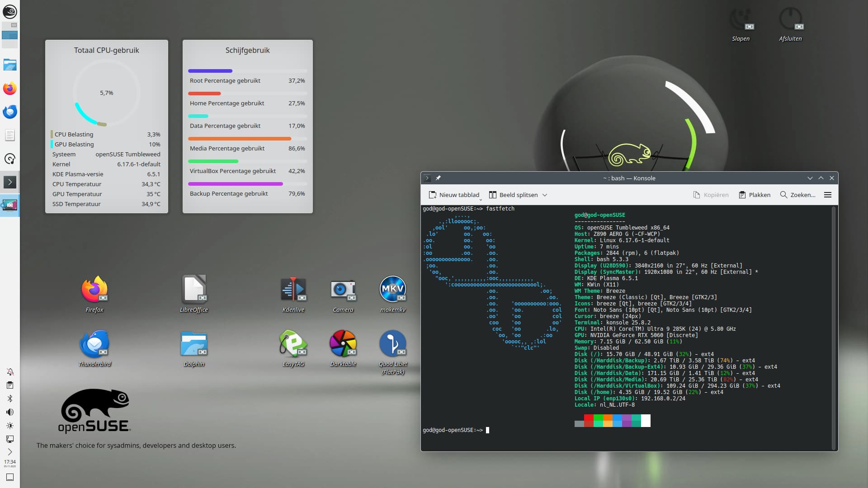Screen dimensions: 868x488
Task: Open the Nieuw tabblad dropdown arrow
Action: [481, 199]
